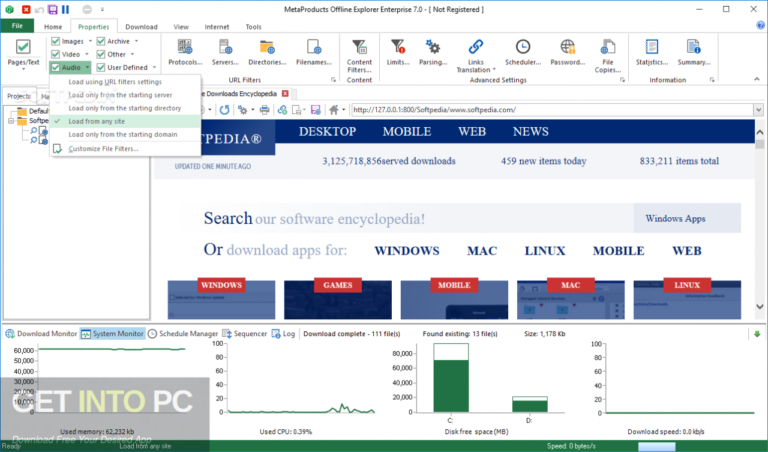The width and height of the screenshot is (768, 452).
Task: Open the Directories filter settings
Action: (267, 52)
